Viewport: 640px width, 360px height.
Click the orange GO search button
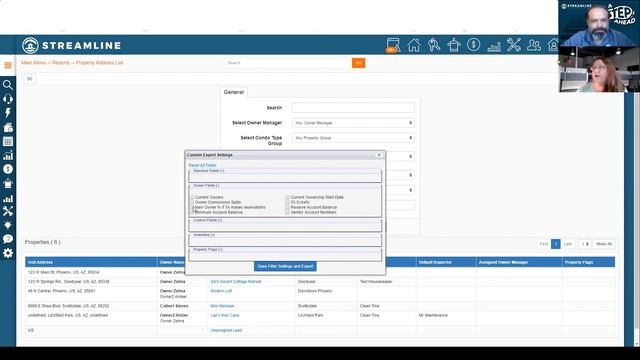(x=358, y=63)
